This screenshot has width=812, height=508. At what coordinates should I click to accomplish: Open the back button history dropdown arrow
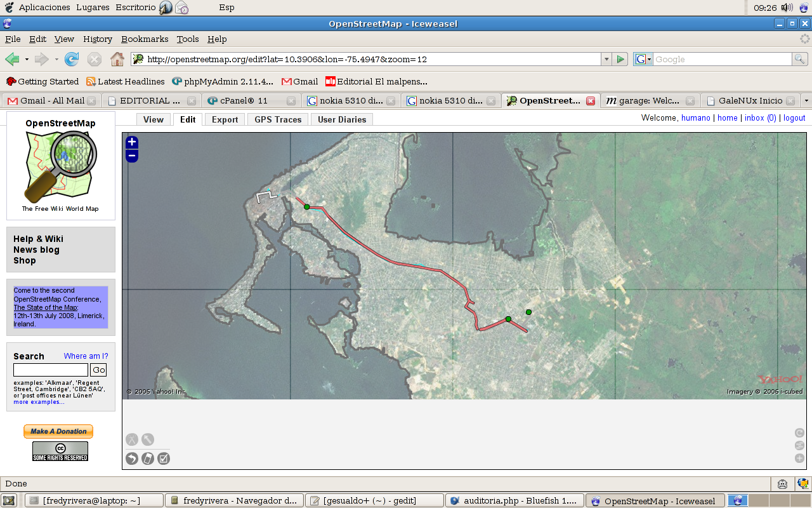27,59
